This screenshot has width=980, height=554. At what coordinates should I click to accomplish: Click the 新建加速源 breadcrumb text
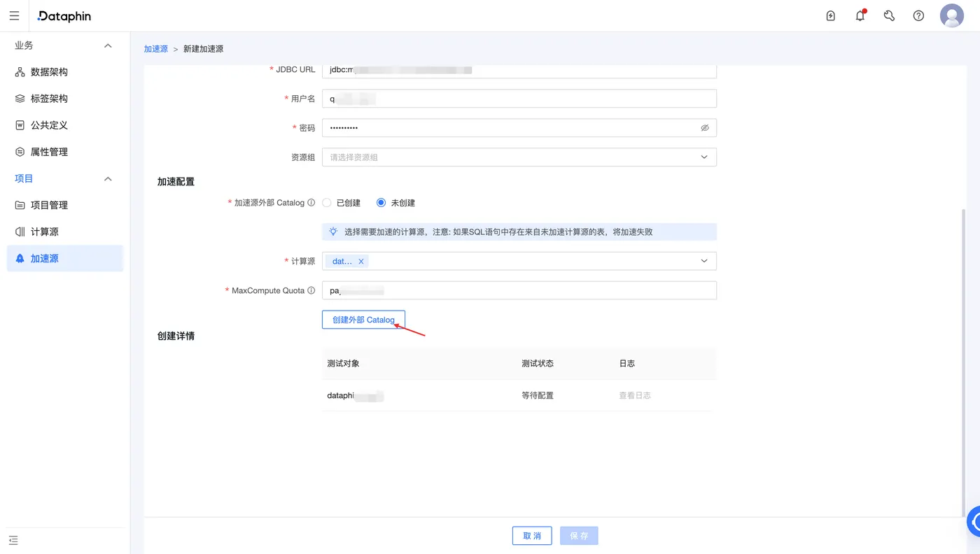[203, 49]
